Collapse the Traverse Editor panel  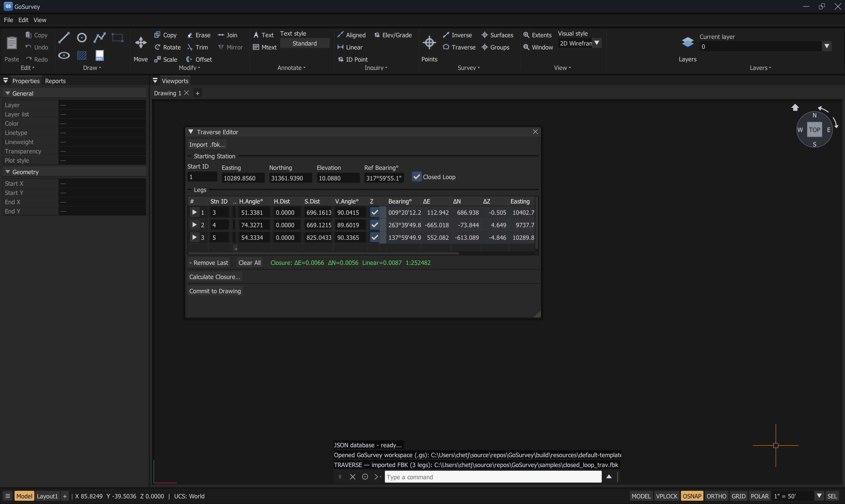click(x=190, y=132)
